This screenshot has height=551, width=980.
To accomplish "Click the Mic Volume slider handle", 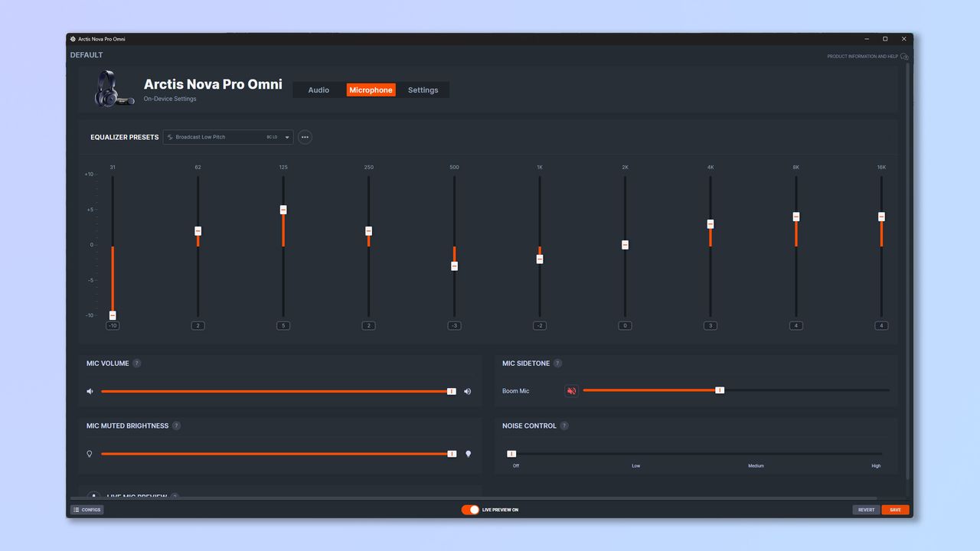I will point(452,391).
